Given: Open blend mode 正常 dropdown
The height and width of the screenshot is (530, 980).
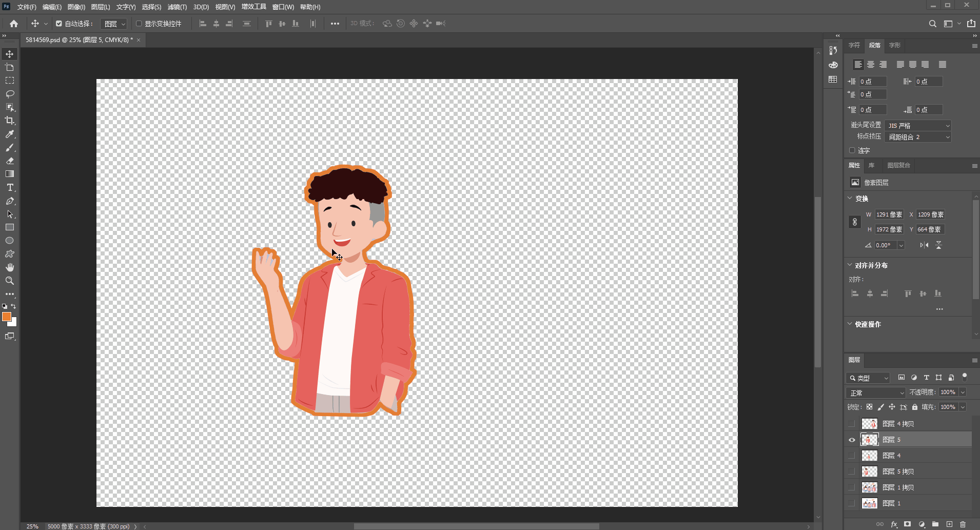Looking at the screenshot, I should 876,392.
